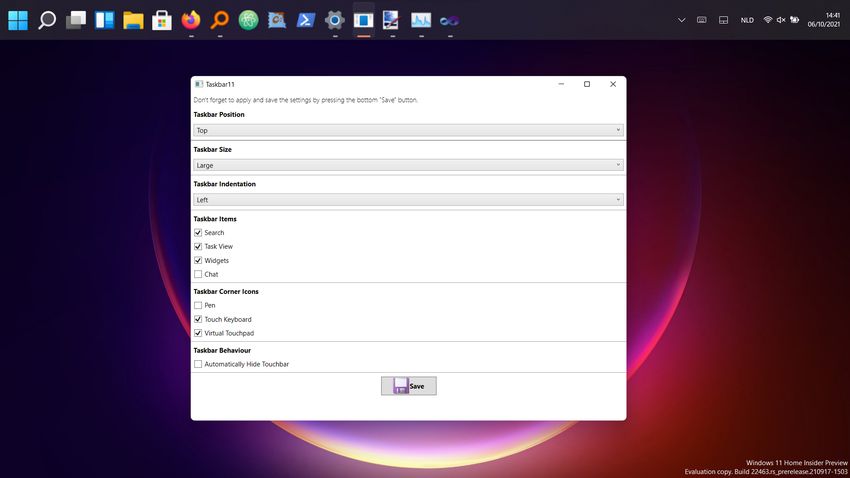
Task: Open the touch keyboard tray icon
Action: pyautogui.click(x=702, y=20)
